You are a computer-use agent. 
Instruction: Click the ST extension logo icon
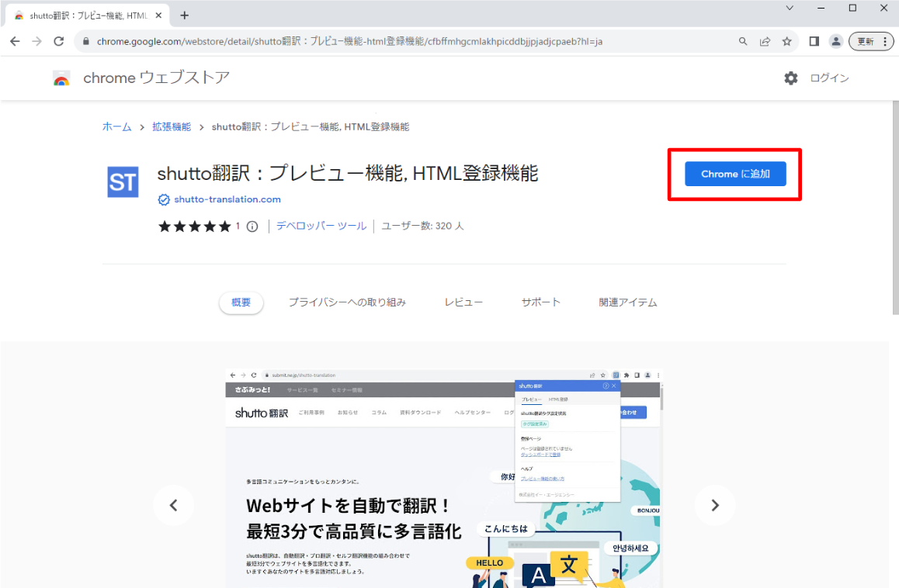(x=123, y=182)
